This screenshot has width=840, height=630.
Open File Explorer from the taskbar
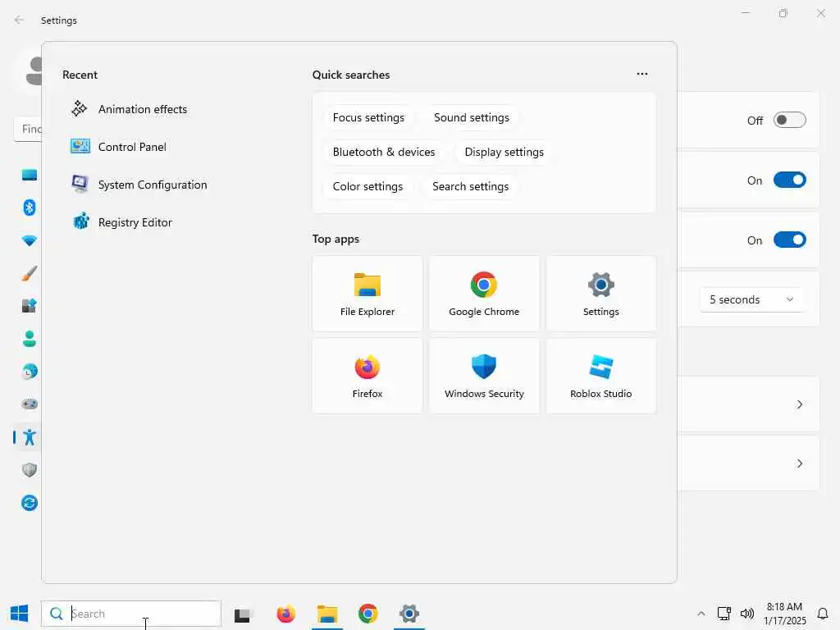(327, 614)
